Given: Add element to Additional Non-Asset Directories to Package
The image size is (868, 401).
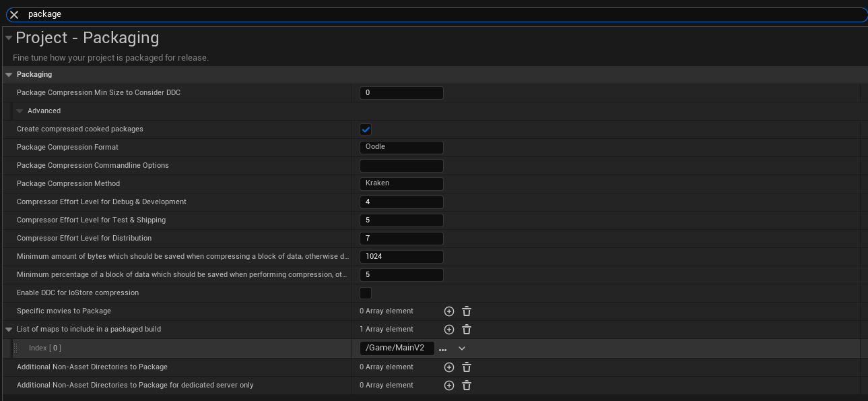Looking at the screenshot, I should (449, 367).
